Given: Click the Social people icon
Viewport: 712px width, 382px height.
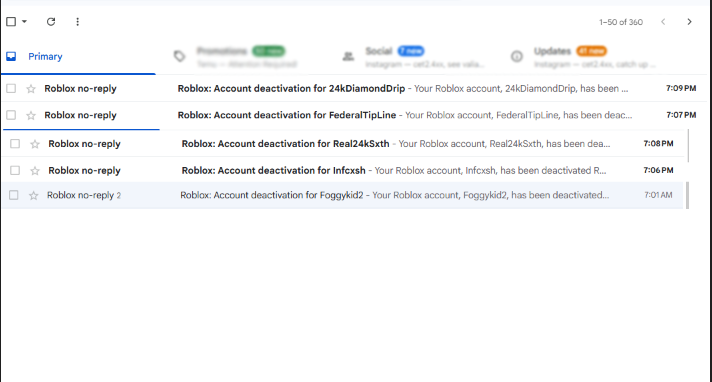Looking at the screenshot, I should [x=348, y=56].
